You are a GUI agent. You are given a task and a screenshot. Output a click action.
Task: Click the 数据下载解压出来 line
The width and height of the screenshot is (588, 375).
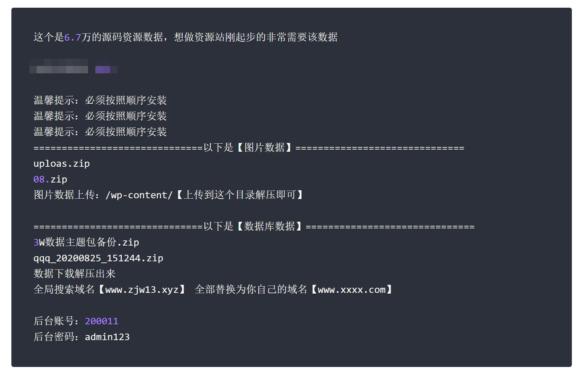click(74, 274)
